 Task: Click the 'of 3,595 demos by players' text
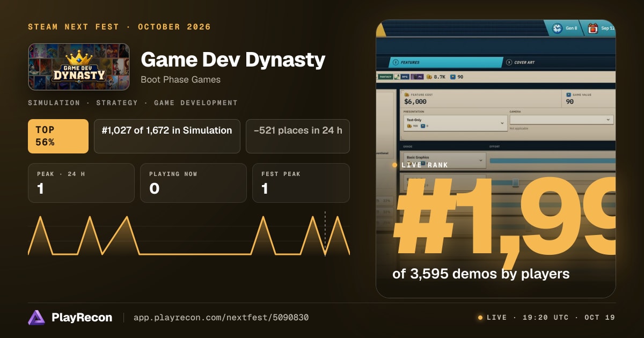click(481, 274)
